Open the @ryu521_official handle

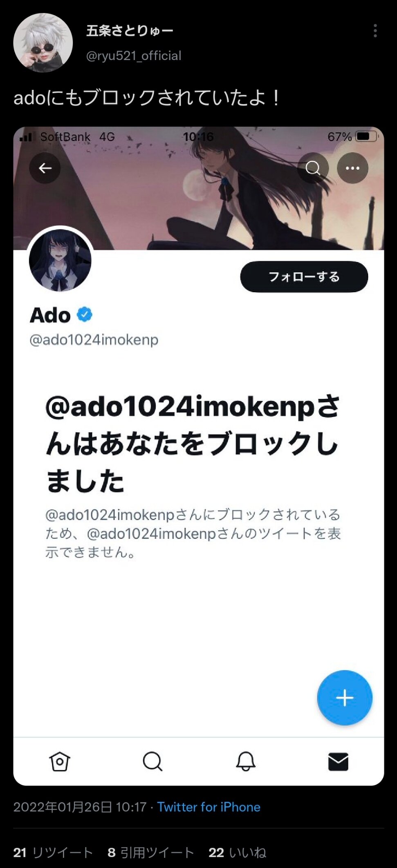(134, 56)
